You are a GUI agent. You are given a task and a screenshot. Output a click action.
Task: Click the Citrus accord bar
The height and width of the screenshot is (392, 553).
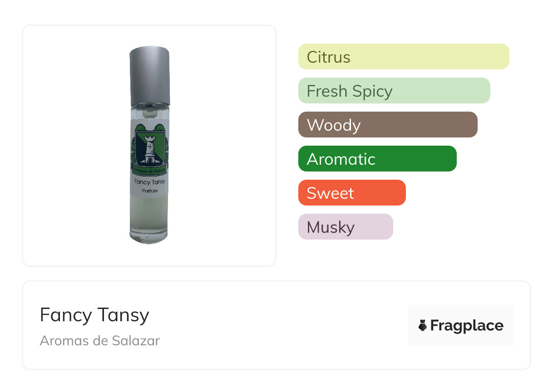(x=403, y=57)
